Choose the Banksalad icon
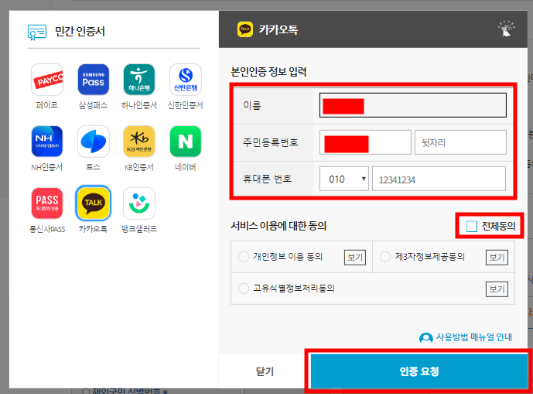The image size is (533, 394). (x=139, y=203)
